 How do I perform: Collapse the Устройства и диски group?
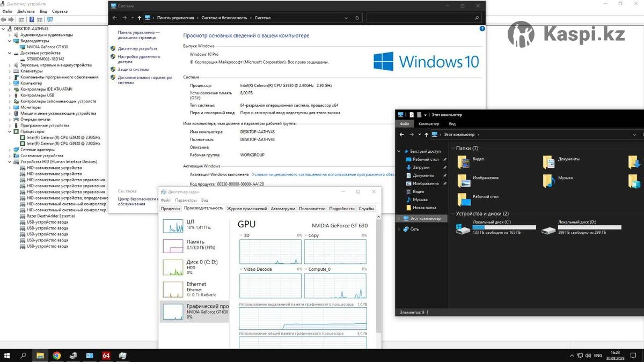(453, 213)
